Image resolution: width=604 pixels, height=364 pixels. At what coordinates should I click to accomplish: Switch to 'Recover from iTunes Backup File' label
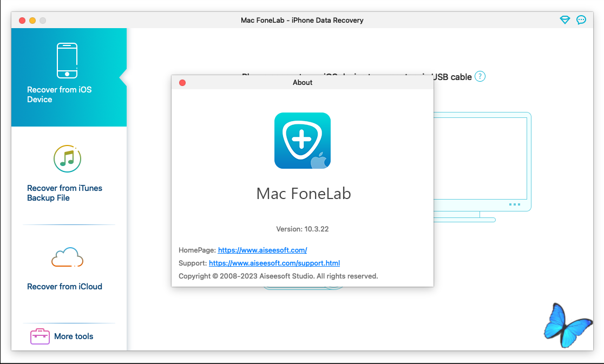pyautogui.click(x=64, y=193)
